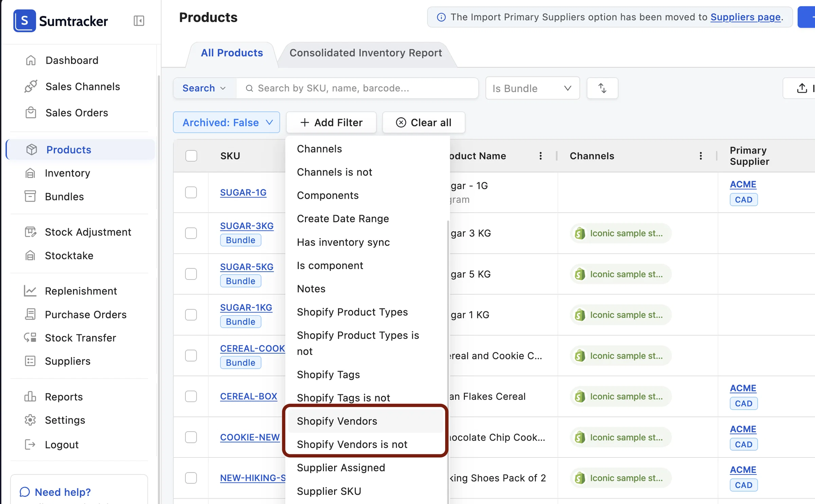Choose Shopify Vendors filter option
This screenshot has width=815, height=504.
coord(366,421)
